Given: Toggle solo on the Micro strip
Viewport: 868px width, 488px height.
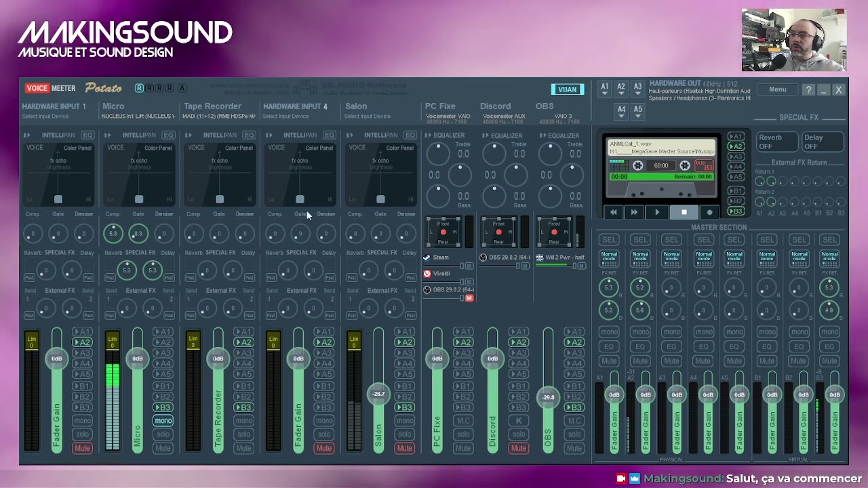Looking at the screenshot, I should pyautogui.click(x=163, y=434).
